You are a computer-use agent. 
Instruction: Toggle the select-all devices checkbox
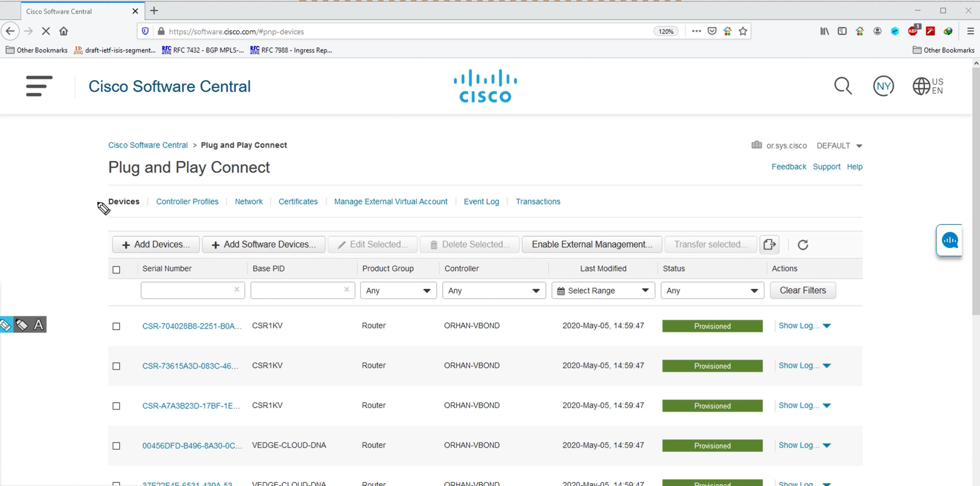117,270
